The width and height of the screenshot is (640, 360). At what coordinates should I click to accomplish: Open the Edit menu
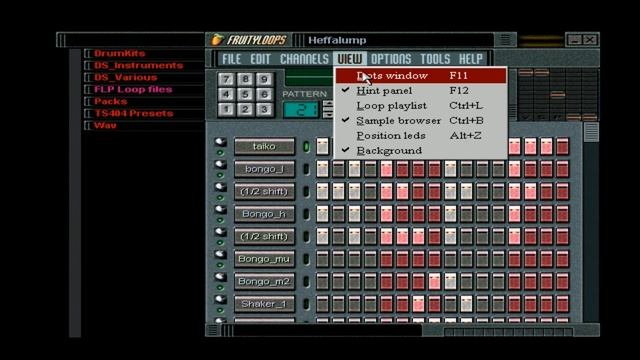(260, 59)
